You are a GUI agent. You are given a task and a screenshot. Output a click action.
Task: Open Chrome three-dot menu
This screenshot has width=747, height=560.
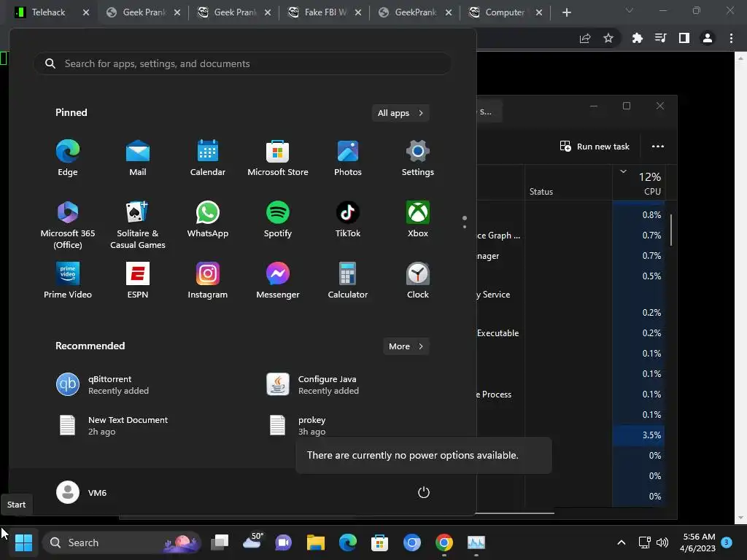point(731,38)
